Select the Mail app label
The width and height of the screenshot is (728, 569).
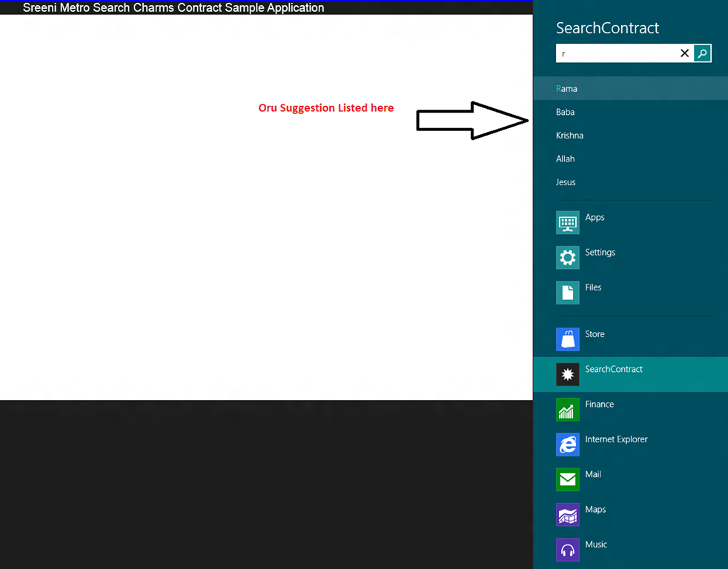coord(593,474)
